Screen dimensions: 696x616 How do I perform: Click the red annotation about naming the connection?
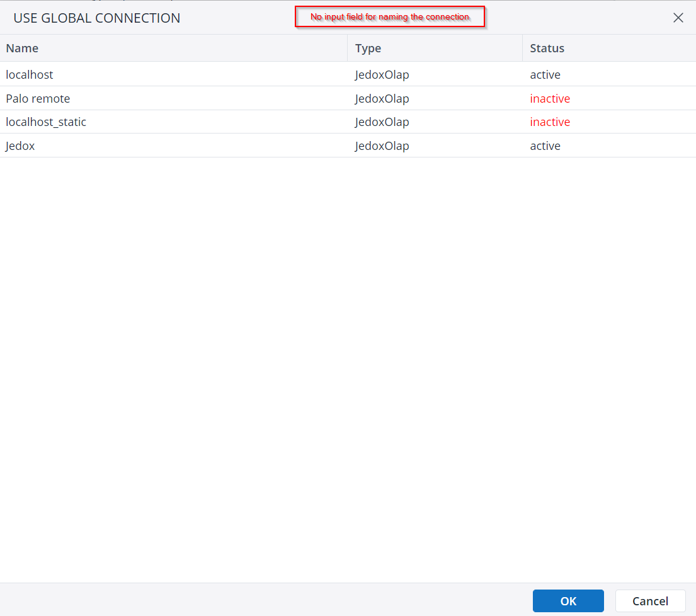click(390, 17)
